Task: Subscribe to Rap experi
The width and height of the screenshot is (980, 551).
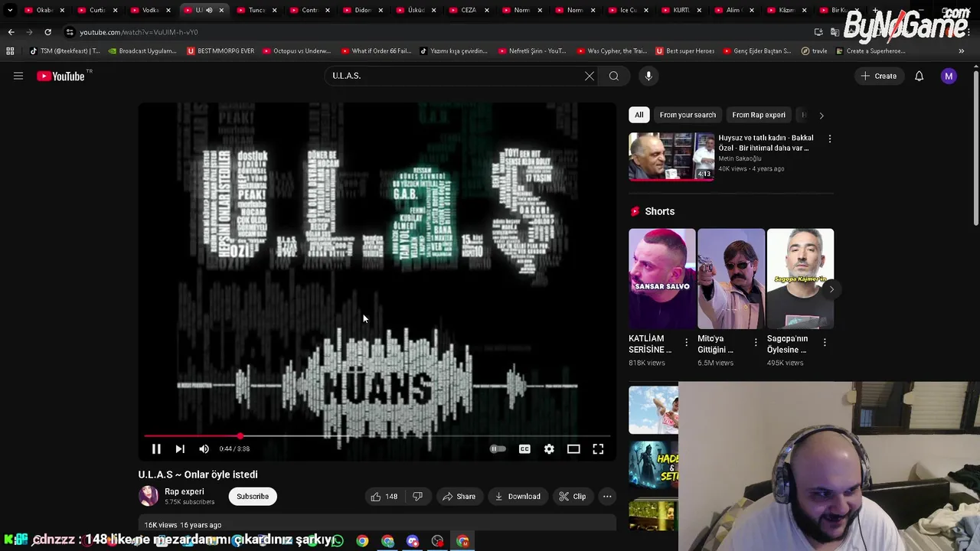Action: 253,497
